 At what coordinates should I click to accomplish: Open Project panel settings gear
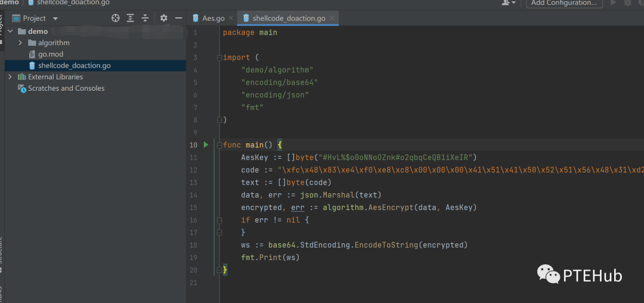click(x=163, y=18)
